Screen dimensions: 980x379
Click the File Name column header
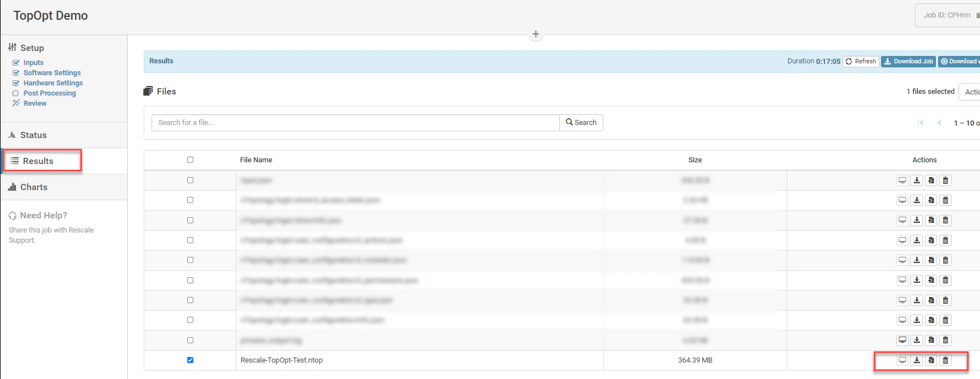[x=256, y=160]
